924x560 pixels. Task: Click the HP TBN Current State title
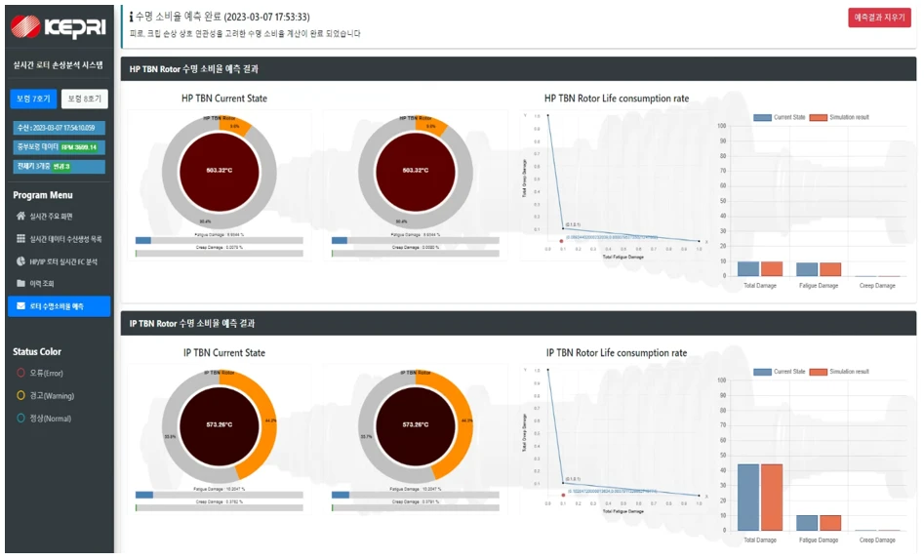tap(224, 99)
